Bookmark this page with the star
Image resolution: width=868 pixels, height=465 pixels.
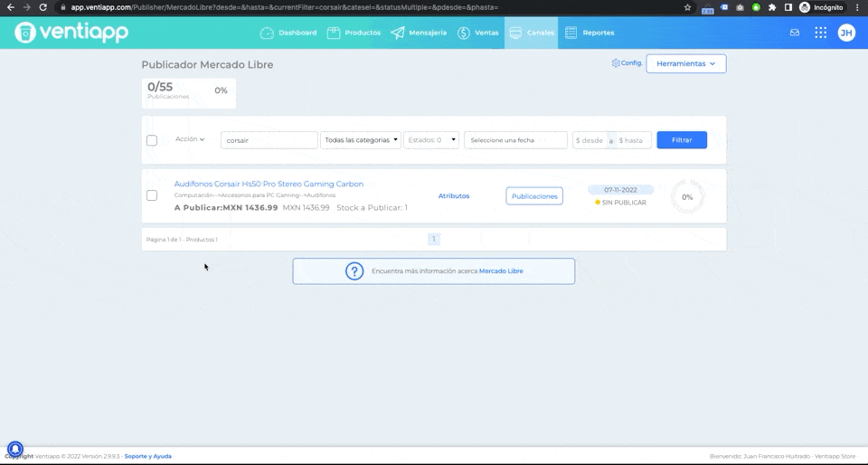(x=687, y=7)
